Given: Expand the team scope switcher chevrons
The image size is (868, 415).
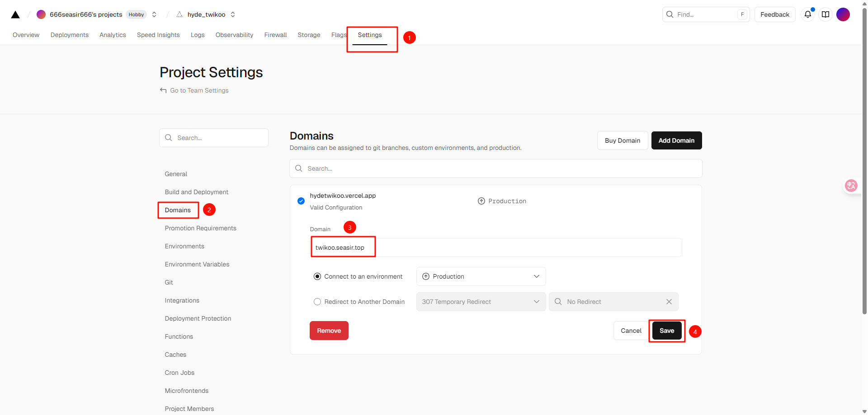Looking at the screenshot, I should [x=154, y=14].
